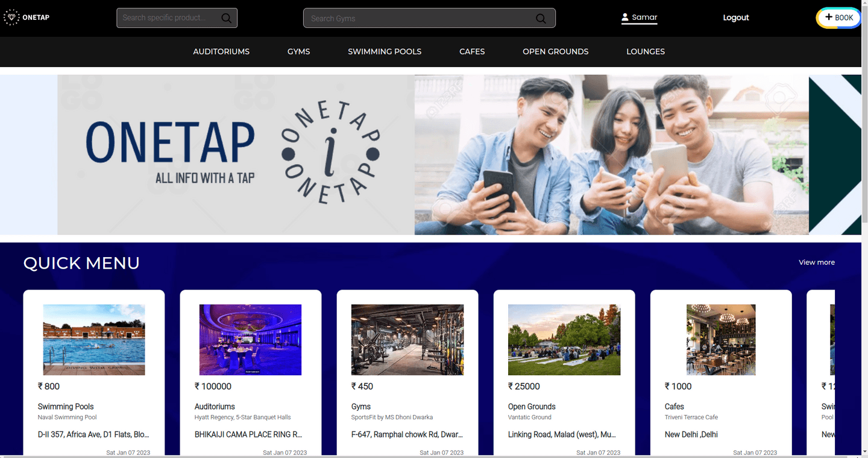Click the Naval Swimming Pool name
Image resolution: width=868 pixels, height=458 pixels.
[67, 417]
